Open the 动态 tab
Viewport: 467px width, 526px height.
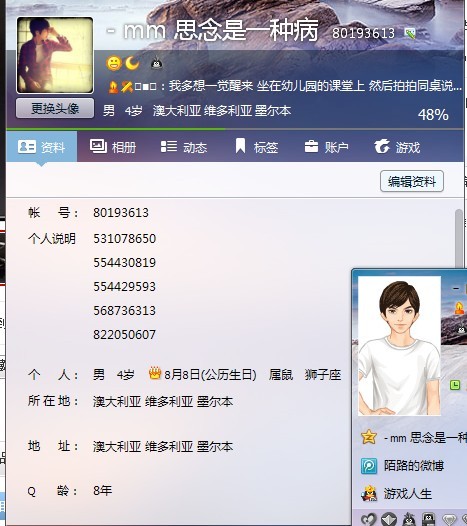[184, 147]
